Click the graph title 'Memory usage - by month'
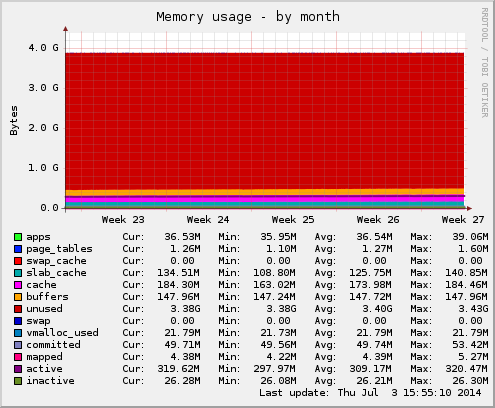 click(x=248, y=17)
